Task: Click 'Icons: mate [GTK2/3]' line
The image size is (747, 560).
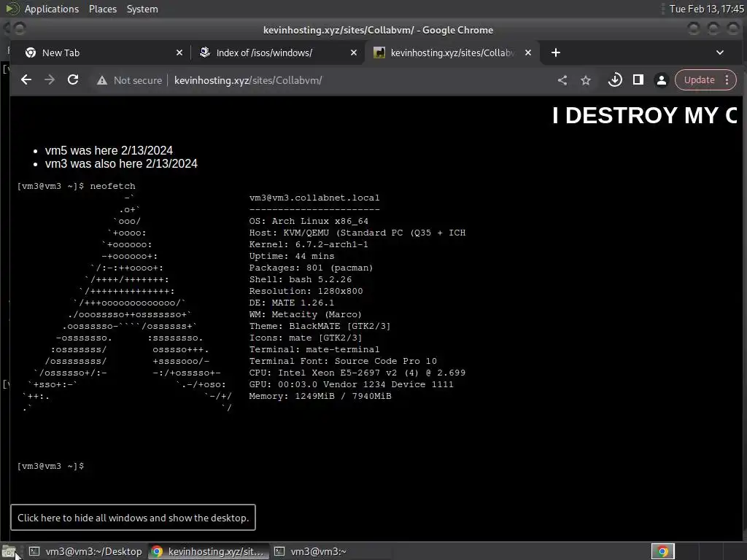Action: click(305, 338)
